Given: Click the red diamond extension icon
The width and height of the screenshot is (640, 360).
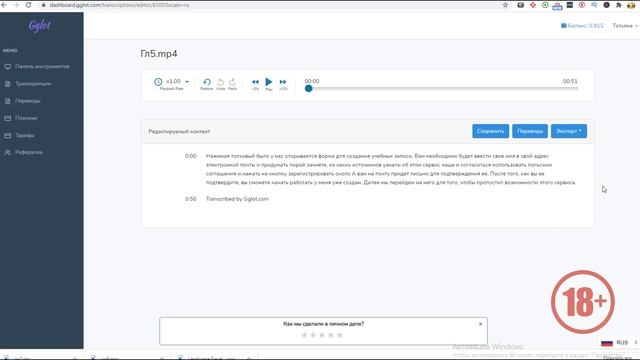Looking at the screenshot, I should tap(533, 5).
